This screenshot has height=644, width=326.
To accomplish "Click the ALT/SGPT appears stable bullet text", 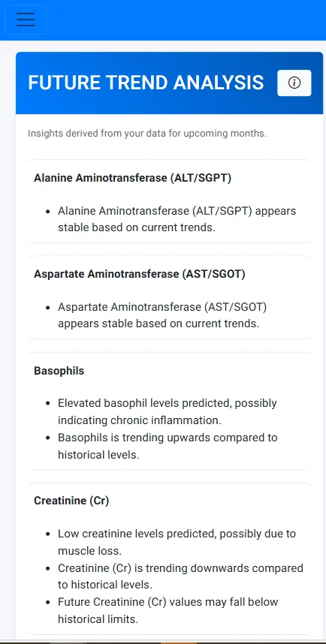I will pyautogui.click(x=177, y=219).
